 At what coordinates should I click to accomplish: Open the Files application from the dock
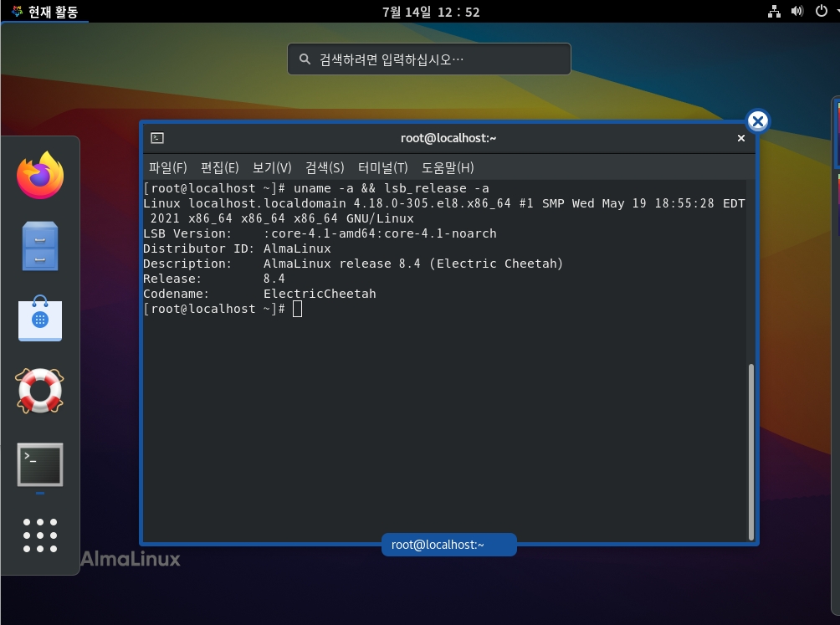40,247
